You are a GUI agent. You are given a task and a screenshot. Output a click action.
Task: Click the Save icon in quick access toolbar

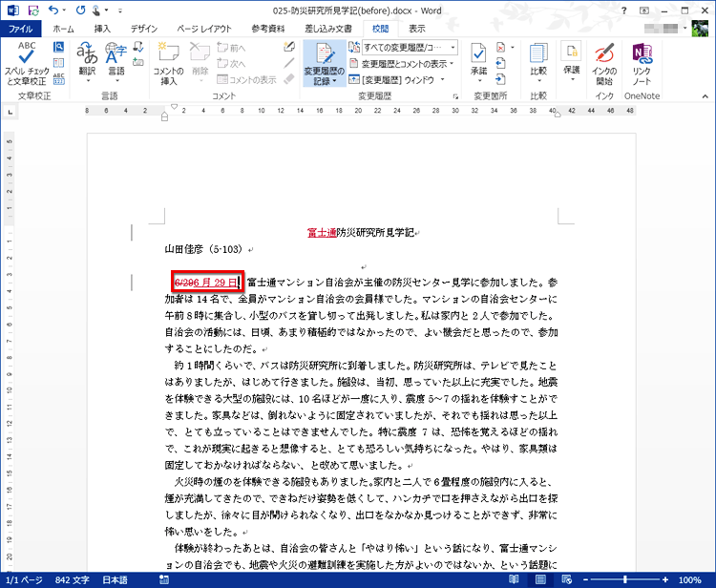pos(33,10)
